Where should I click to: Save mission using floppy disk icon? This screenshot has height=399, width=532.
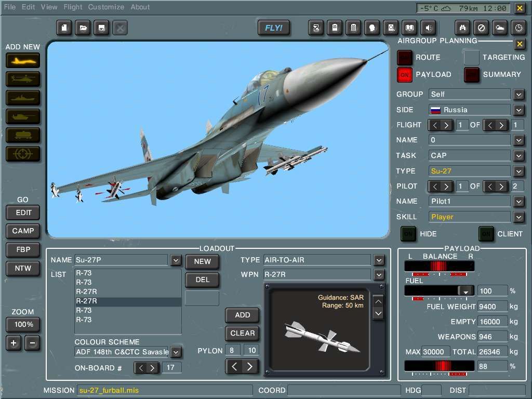[101, 28]
